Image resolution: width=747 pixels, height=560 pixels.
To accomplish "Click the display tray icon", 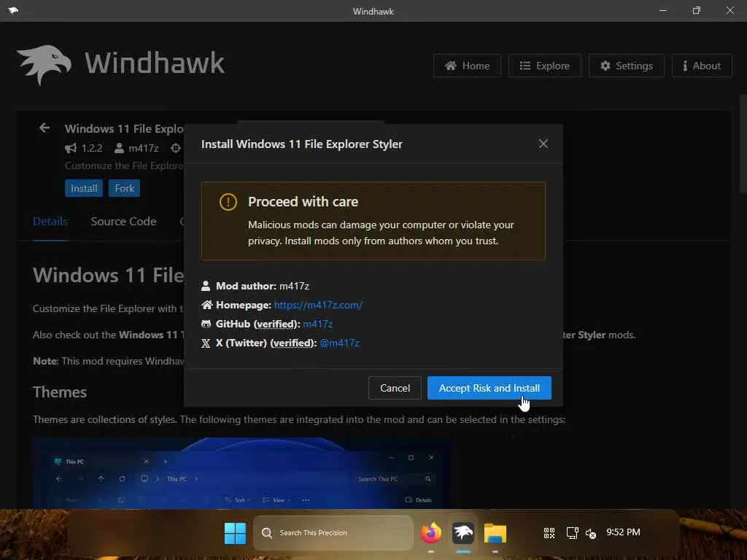I will coord(572,533).
